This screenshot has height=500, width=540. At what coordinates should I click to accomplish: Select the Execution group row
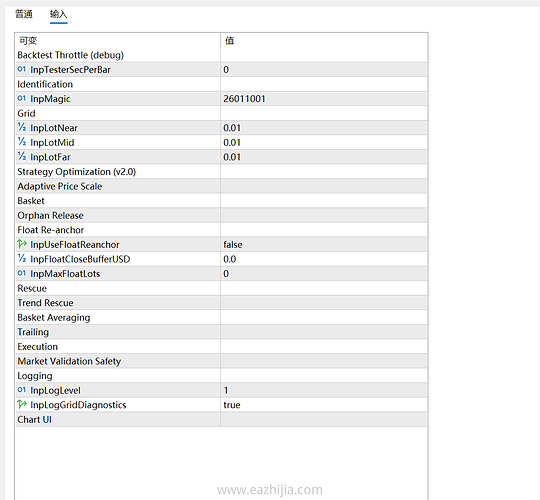(221, 346)
